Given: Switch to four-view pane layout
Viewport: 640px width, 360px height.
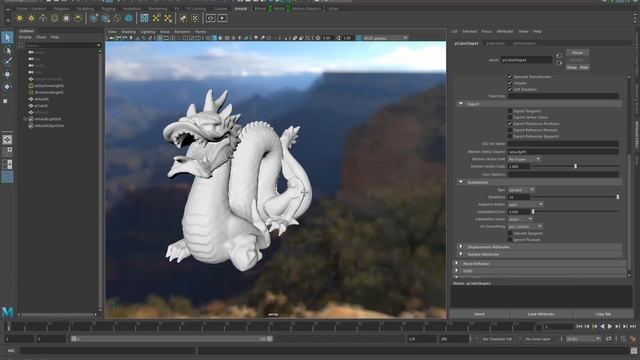Looking at the screenshot, I should pyautogui.click(x=7, y=152).
